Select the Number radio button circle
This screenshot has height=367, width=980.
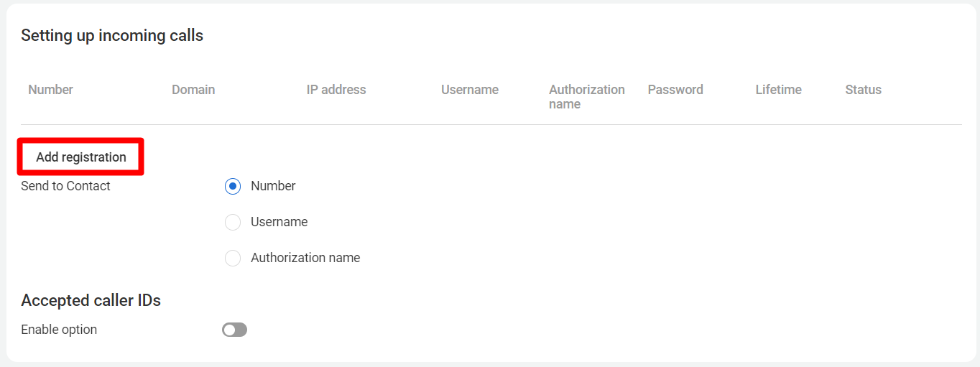pyautogui.click(x=233, y=186)
